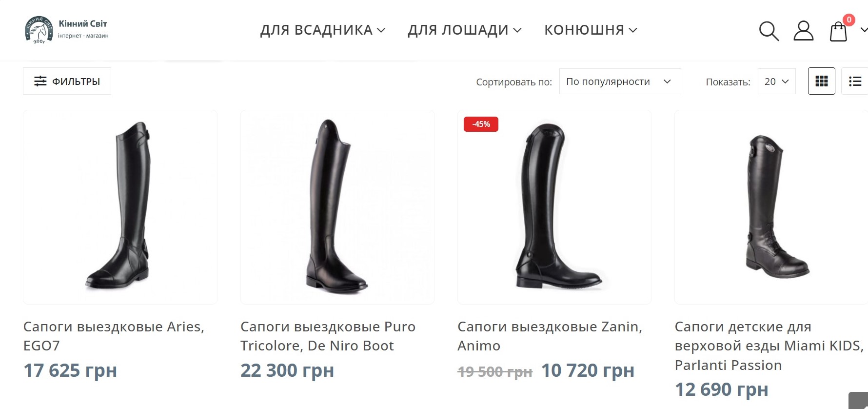Switch to grid view layout
Screen dimensions: 868x409
pos(822,81)
